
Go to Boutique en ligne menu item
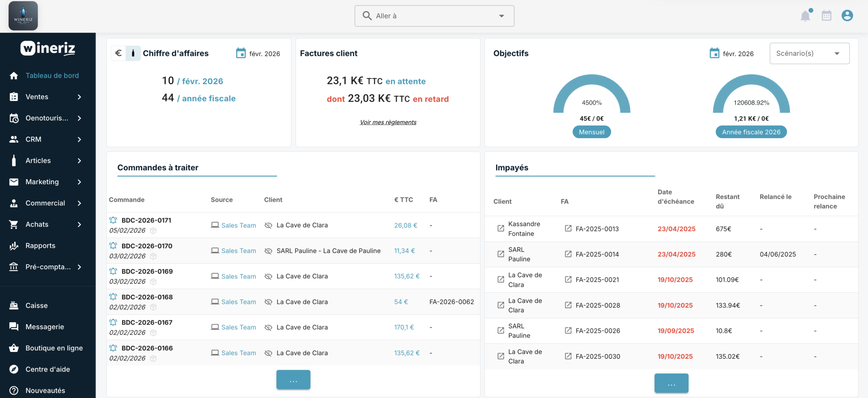coord(54,348)
